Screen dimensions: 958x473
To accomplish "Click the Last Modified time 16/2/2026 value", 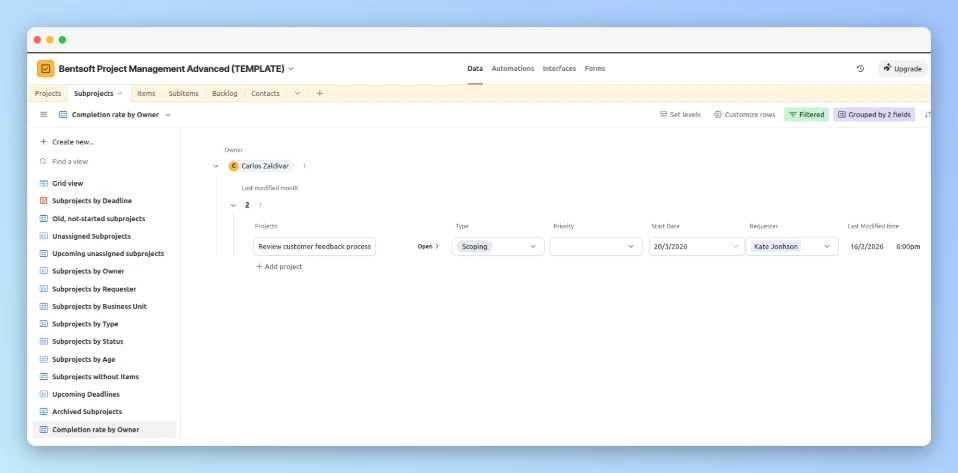I will [867, 246].
